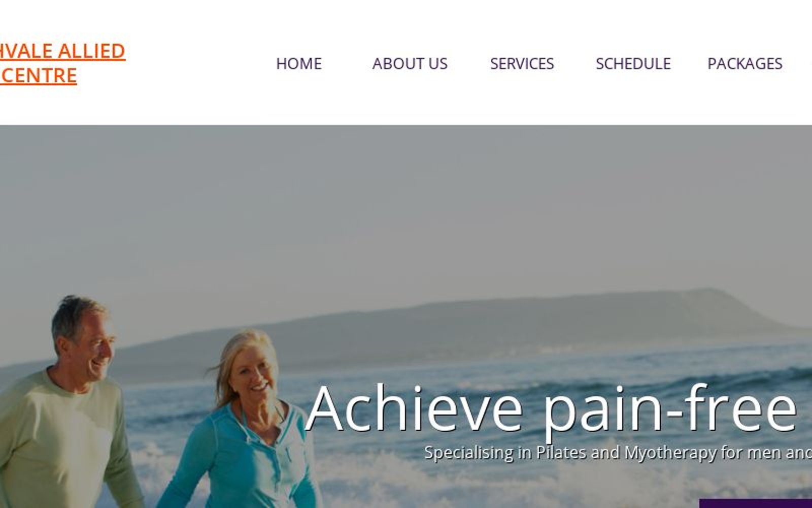
Task: View the SCHEDULE page
Action: [x=633, y=63]
